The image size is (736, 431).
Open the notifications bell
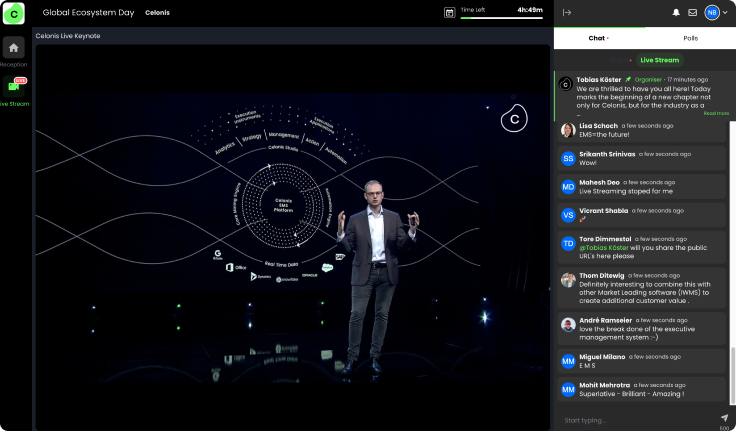point(676,13)
